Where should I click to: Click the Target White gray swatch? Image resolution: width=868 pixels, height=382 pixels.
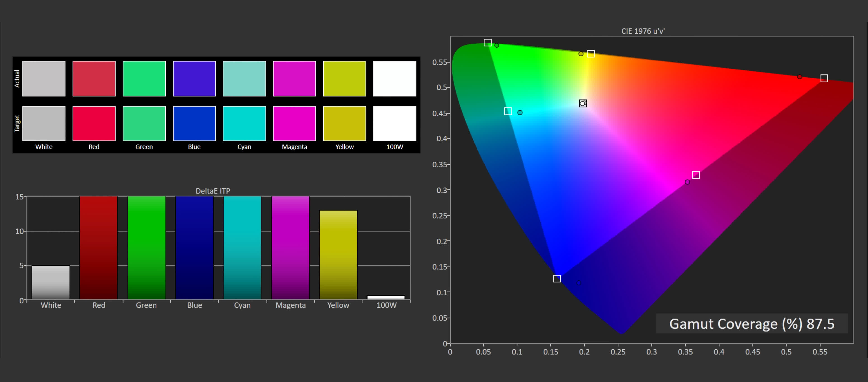[x=44, y=123]
